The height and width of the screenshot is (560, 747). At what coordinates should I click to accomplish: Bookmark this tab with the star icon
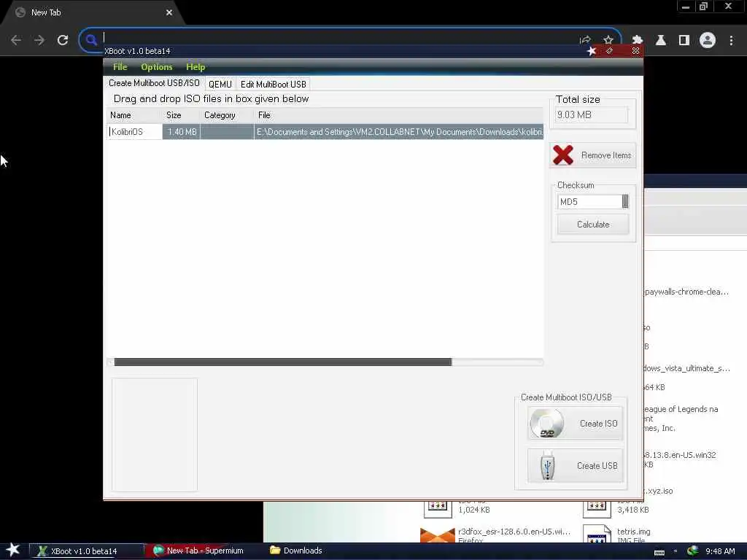(x=608, y=40)
